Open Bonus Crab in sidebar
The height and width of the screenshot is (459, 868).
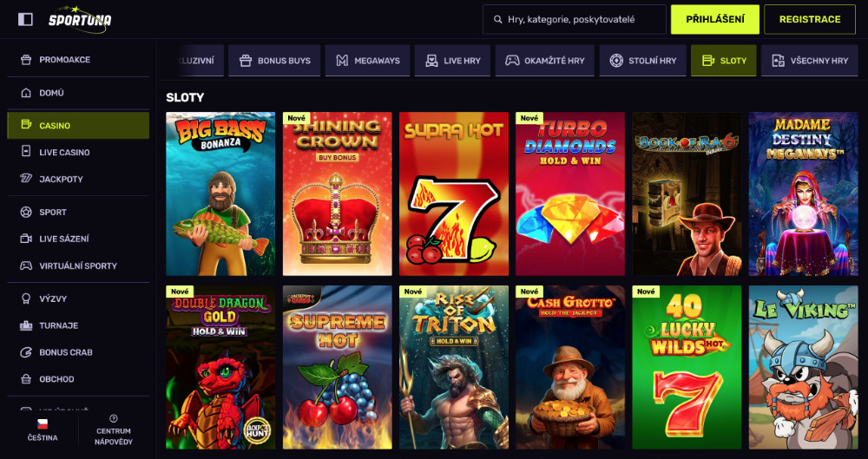tap(65, 353)
